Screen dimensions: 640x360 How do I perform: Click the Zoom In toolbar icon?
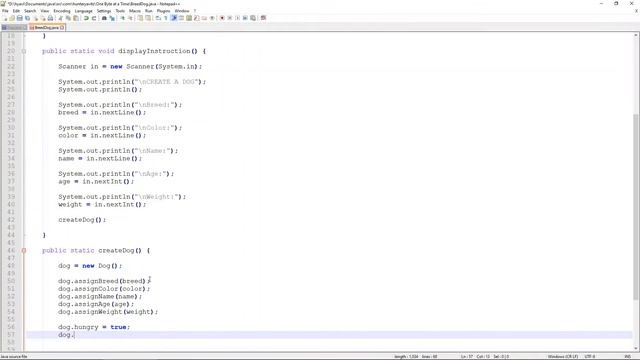(x=122, y=18)
